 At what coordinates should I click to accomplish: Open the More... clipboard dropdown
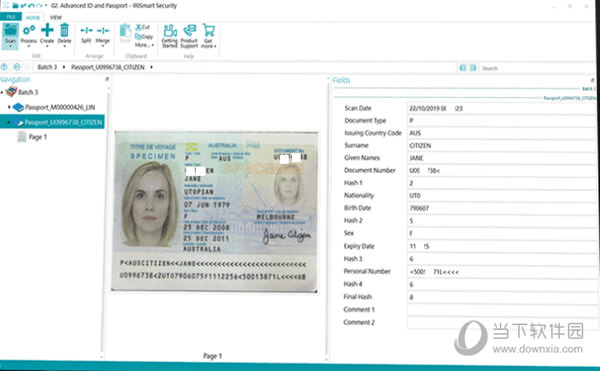[x=144, y=45]
